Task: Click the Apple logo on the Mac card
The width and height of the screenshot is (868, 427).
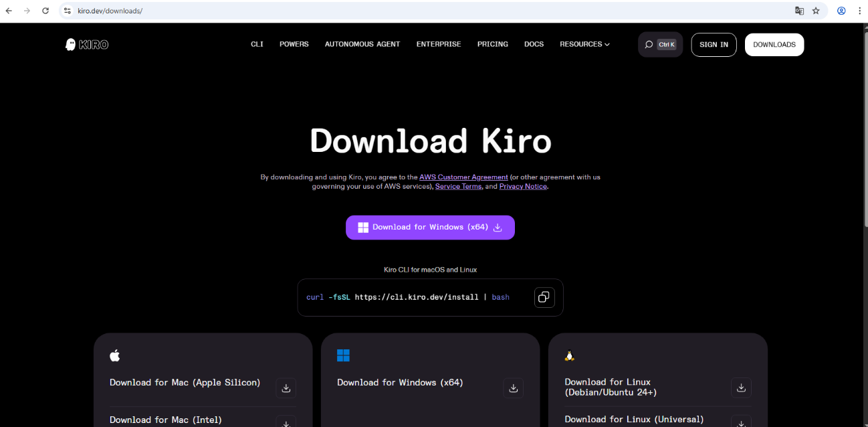Action: [x=115, y=355]
